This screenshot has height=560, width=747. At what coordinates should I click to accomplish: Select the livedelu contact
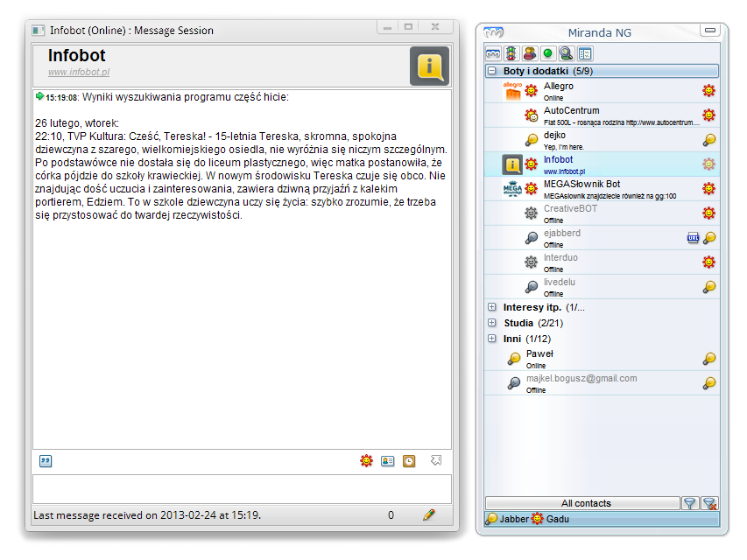[603, 287]
